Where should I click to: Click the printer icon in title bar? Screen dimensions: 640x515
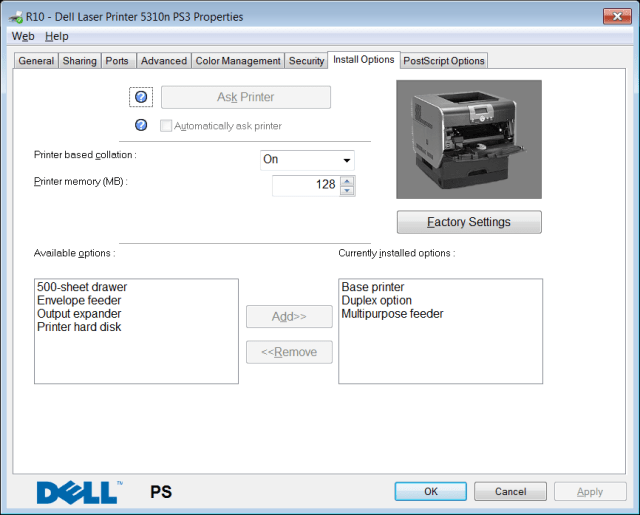16,17
